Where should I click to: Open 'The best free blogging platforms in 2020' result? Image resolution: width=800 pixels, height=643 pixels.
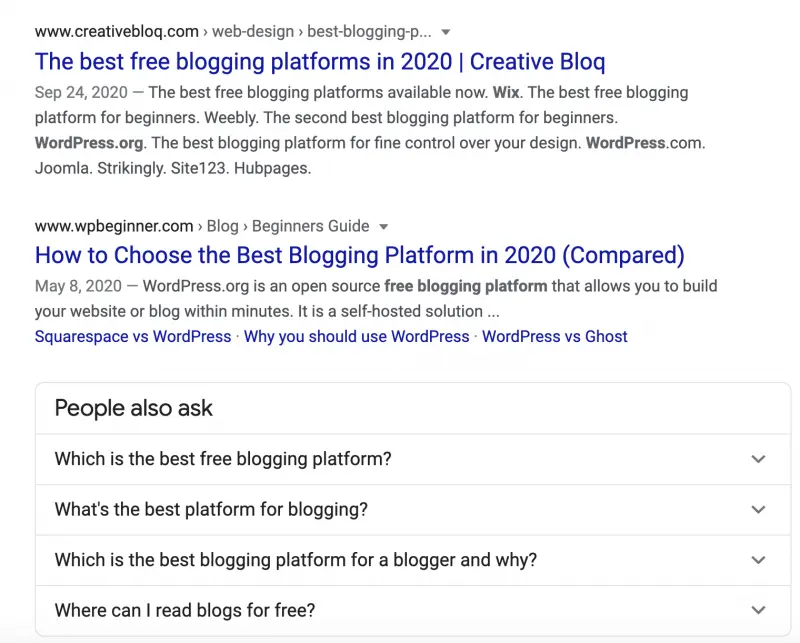tap(320, 62)
